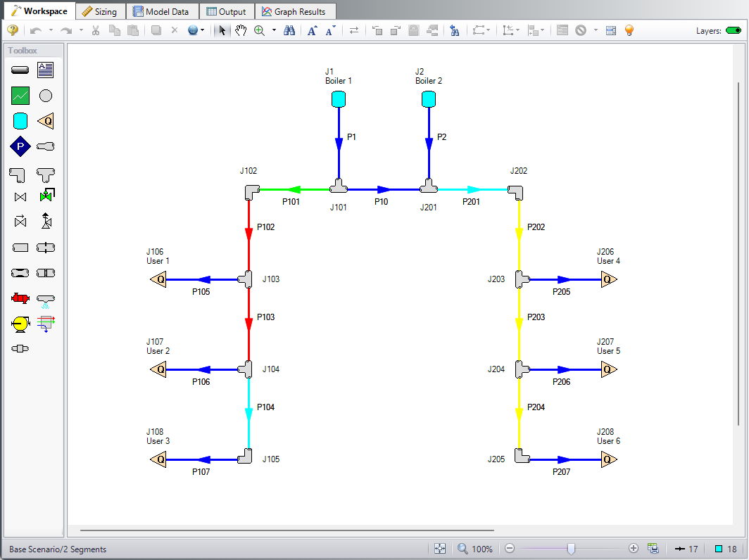Decrease font size with small A icon
Image resolution: width=749 pixels, height=560 pixels.
(331, 30)
